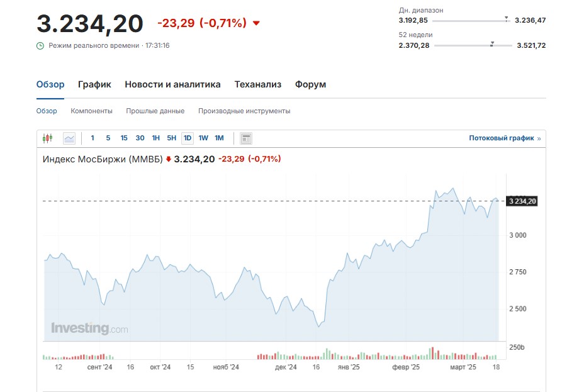Image resolution: width=562 pixels, height=392 pixels.
Task: Open the chart data table icon
Action: 246,138
